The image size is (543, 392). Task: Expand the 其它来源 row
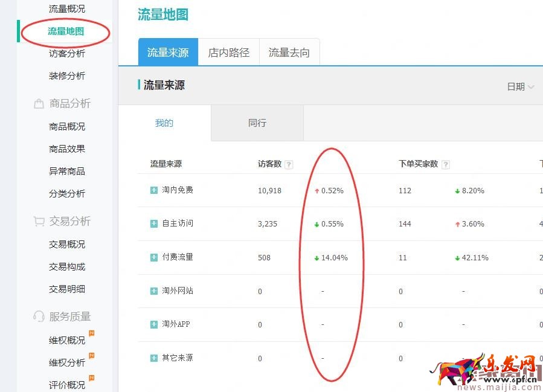(x=153, y=358)
